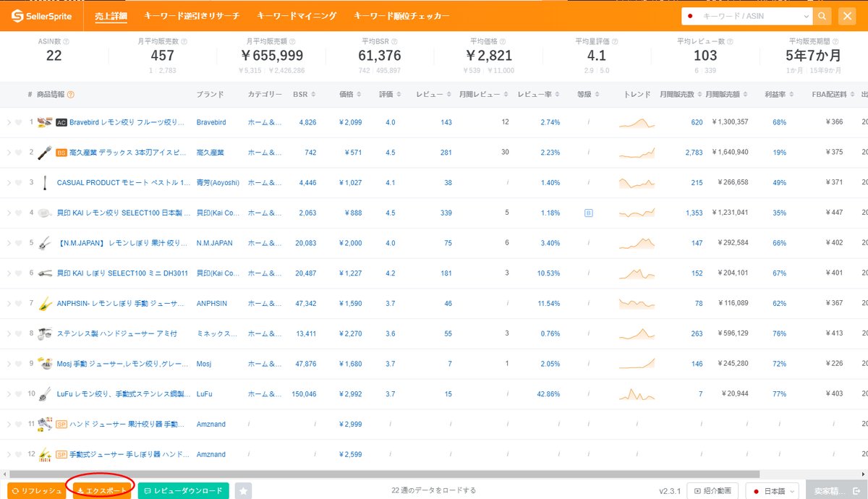This screenshot has width=868, height=499.
Task: Switch to キーワード順位チェッカー tab
Action: (x=401, y=16)
